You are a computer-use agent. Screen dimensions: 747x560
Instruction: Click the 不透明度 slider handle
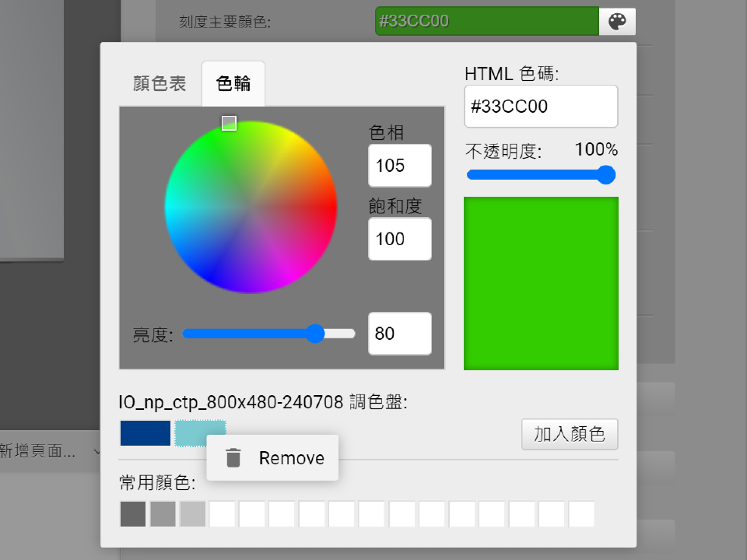click(x=605, y=175)
